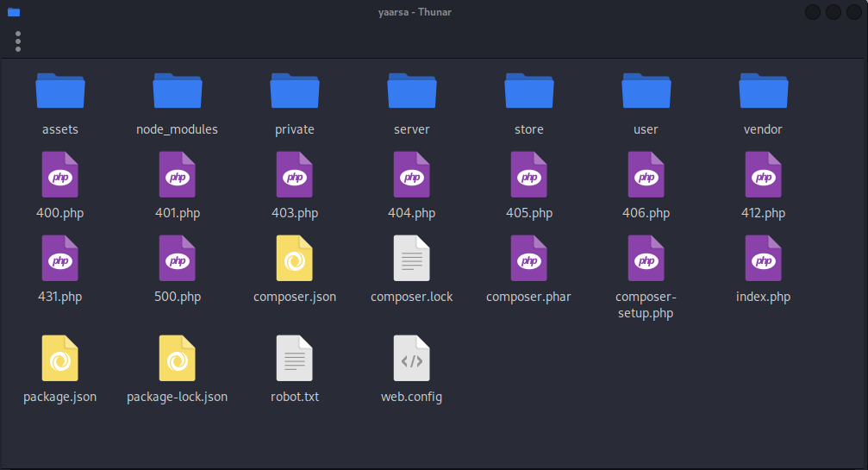
Task: Click the robot.txt text file icon
Action: pyautogui.click(x=295, y=358)
